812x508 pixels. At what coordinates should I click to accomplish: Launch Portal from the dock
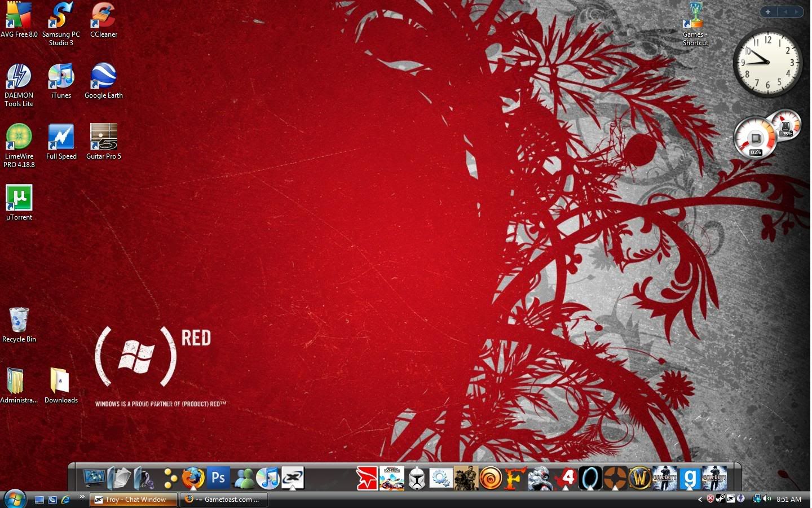589,479
